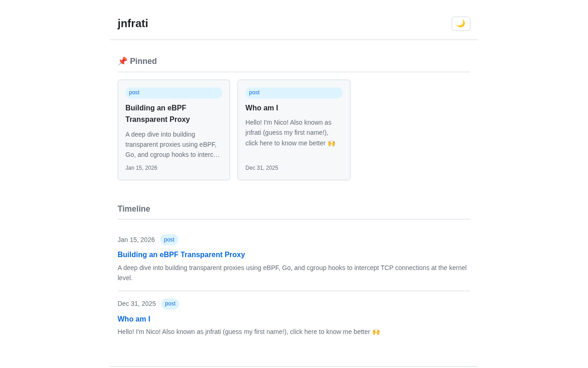The height and width of the screenshot is (368, 588).
Task: Open the pinned card titled Building an eBPF Transparent Proxy
Action: coord(158,114)
